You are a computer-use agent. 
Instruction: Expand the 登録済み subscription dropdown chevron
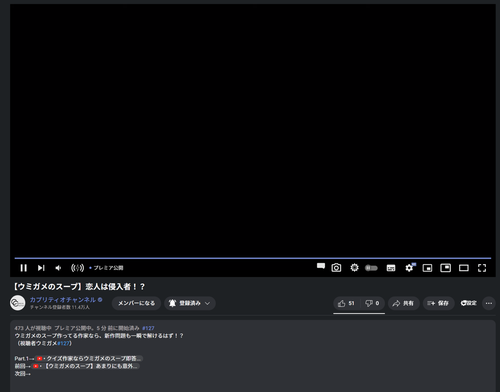(x=207, y=303)
